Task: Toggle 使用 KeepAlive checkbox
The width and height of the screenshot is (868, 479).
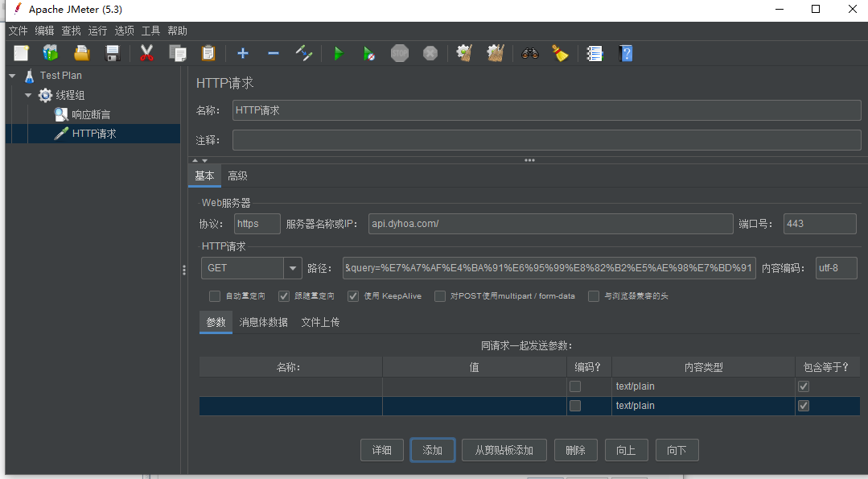Action: point(353,296)
